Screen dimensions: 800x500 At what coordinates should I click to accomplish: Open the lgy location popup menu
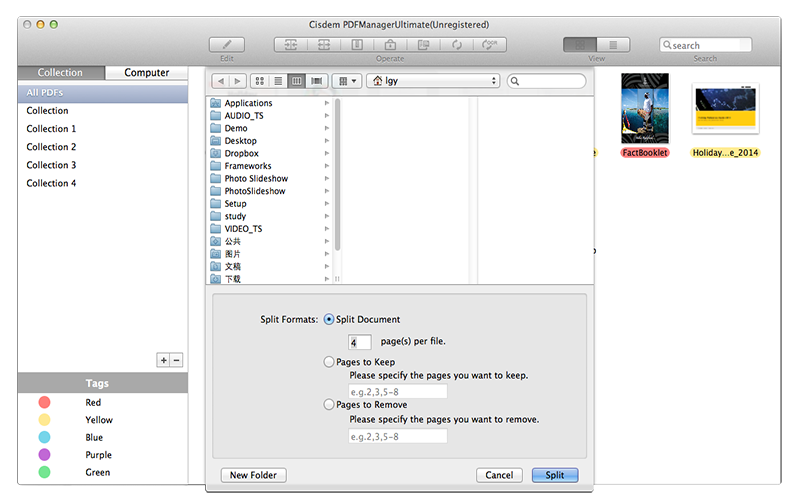[x=433, y=81]
